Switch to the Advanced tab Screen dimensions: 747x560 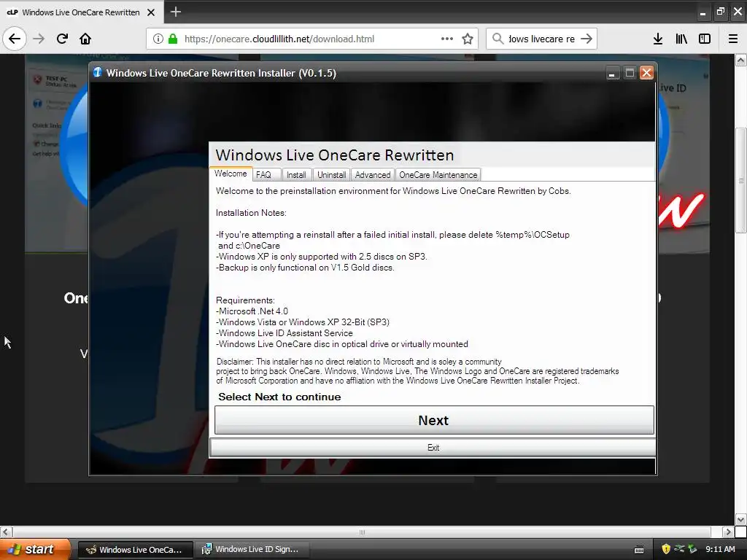point(373,175)
